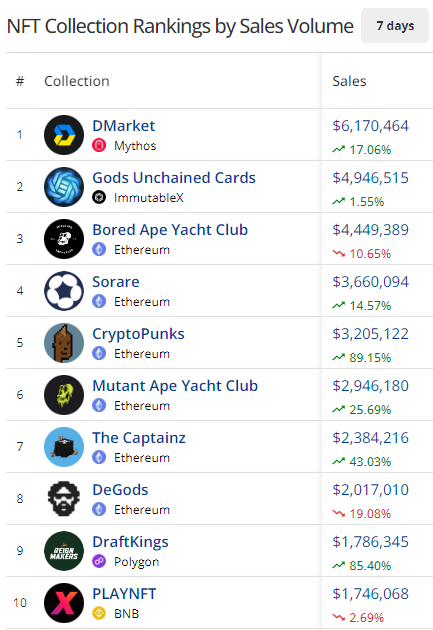Screen dimensions: 433x630
Task: Open the 7 days time range selector
Action: (395, 26)
